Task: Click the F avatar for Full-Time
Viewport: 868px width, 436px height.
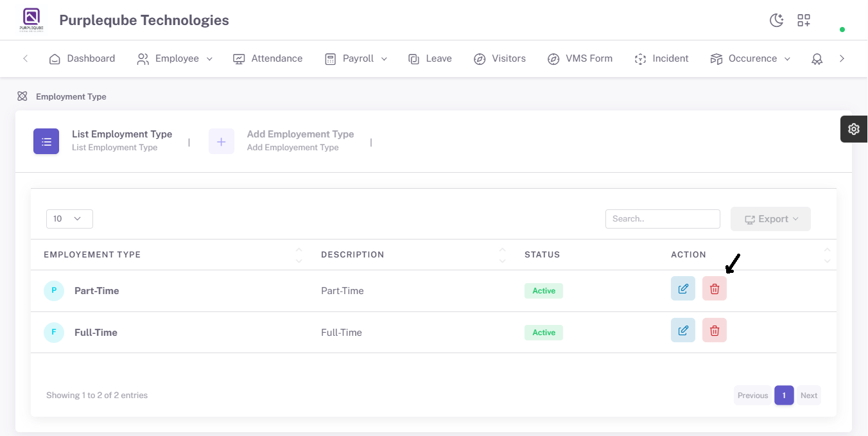Action: click(54, 333)
